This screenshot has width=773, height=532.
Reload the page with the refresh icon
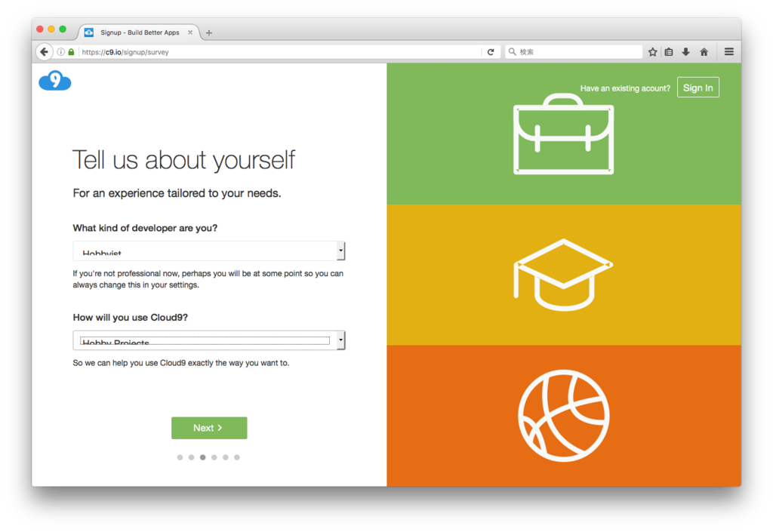(x=491, y=52)
